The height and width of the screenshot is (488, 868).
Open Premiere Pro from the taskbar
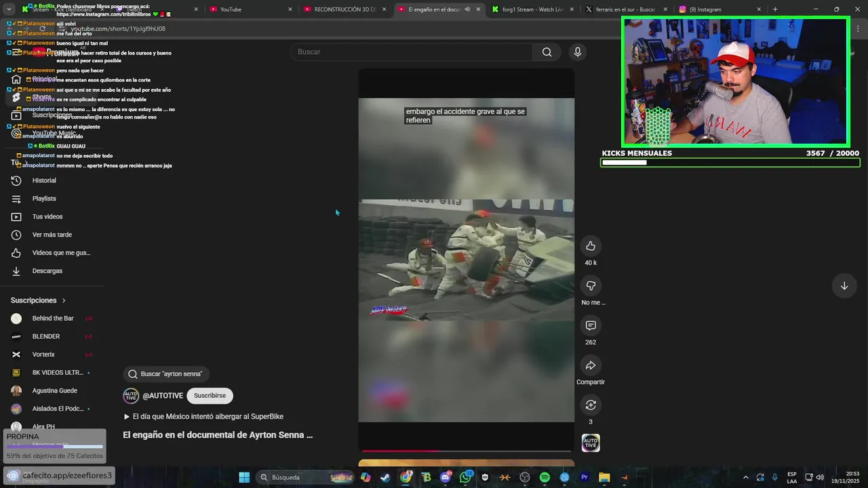coord(585,477)
